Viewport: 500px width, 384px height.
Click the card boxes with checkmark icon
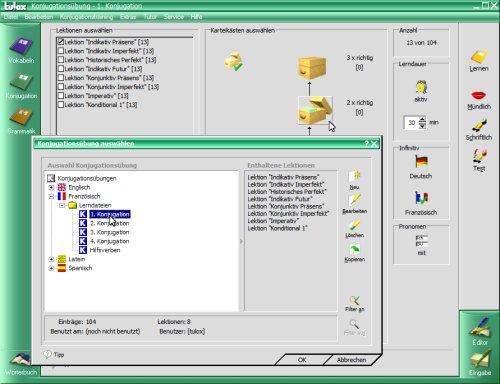(x=233, y=61)
